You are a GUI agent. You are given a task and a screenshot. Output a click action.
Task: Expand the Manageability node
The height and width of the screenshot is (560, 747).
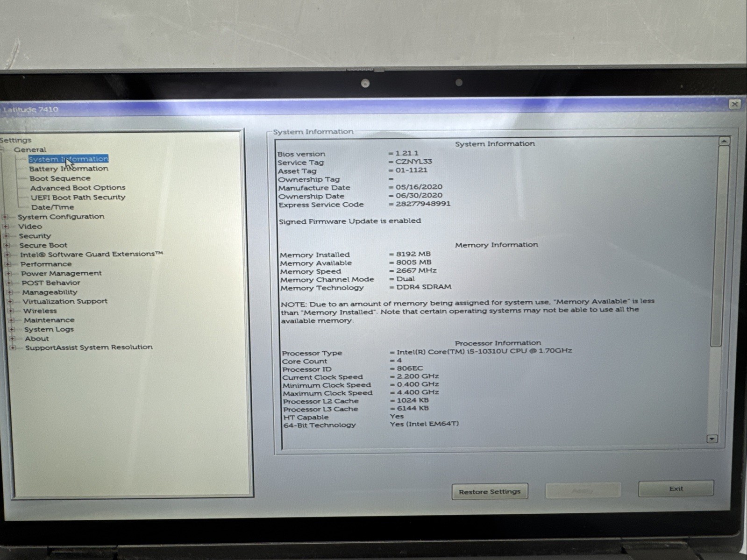[9, 292]
